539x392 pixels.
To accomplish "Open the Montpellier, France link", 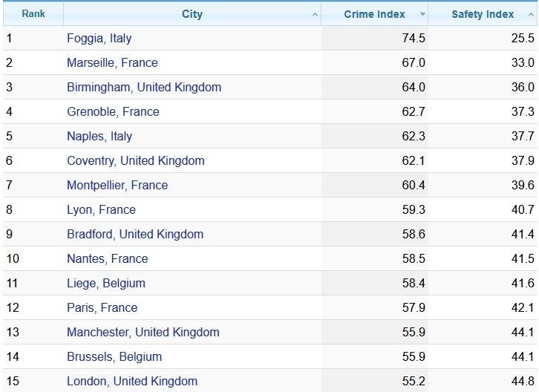I will click(x=117, y=186).
